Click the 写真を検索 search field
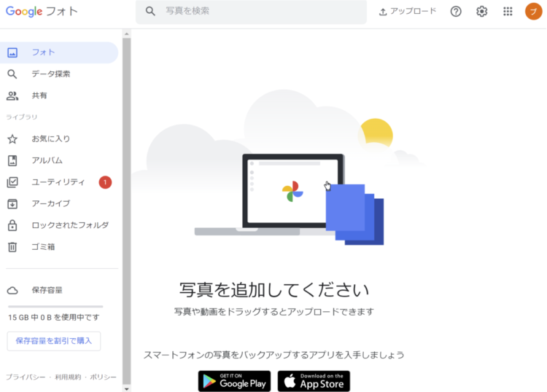 click(251, 12)
